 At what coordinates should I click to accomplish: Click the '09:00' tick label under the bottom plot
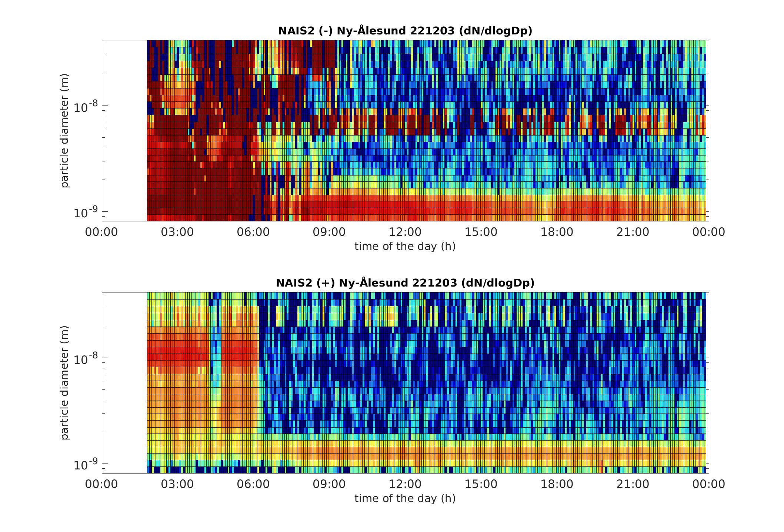(x=329, y=484)
